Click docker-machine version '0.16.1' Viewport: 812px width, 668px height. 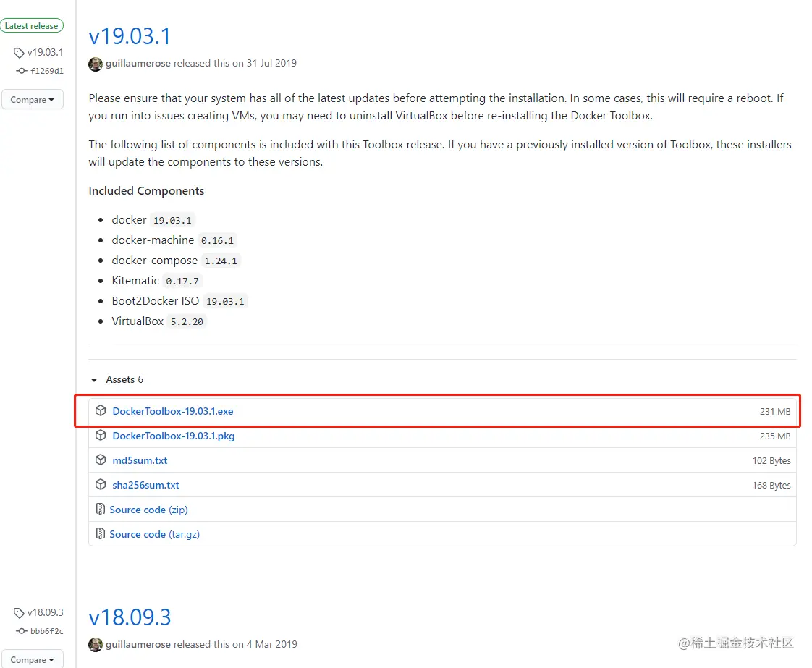pyautogui.click(x=218, y=240)
